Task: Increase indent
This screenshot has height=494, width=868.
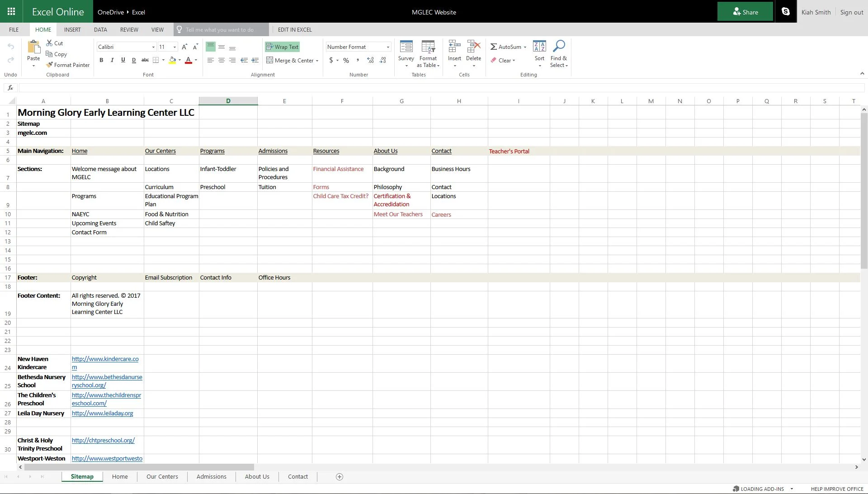Action: [255, 60]
